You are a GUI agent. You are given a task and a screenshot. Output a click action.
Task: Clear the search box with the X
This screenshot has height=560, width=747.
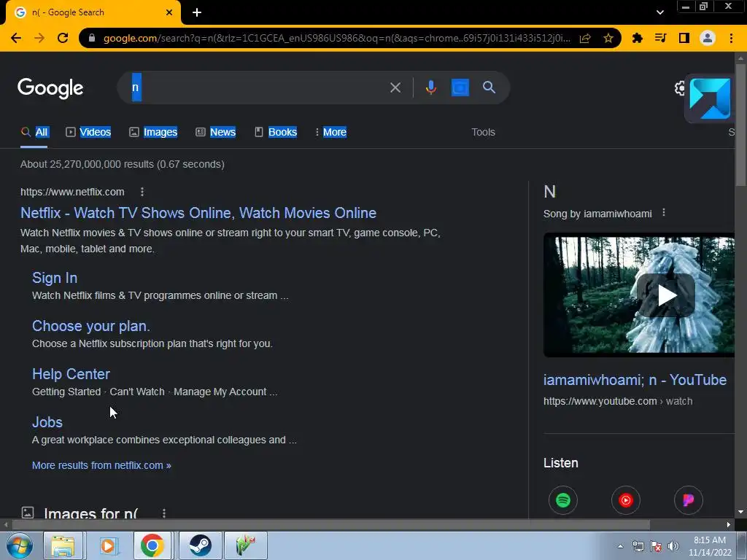[x=395, y=87]
